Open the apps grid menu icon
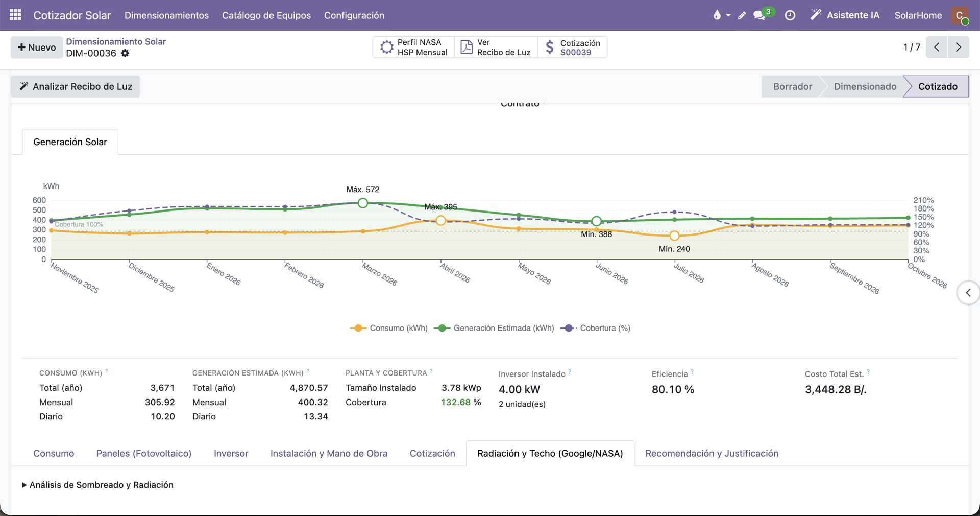Viewport: 980px width, 516px height. click(15, 15)
